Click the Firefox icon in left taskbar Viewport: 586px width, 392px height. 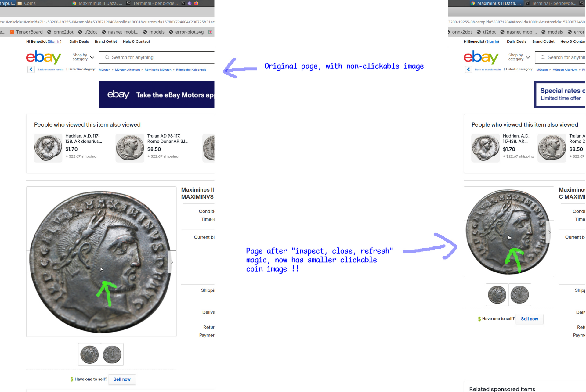tap(196, 3)
